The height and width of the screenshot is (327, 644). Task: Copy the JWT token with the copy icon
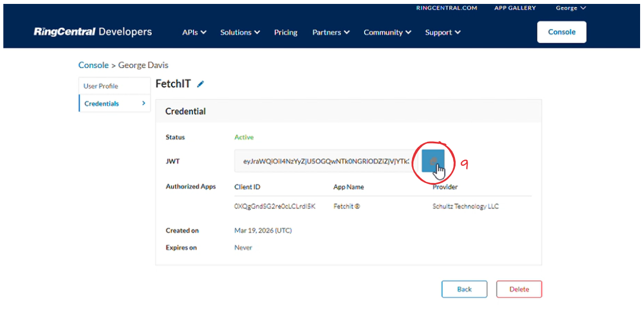[433, 161]
